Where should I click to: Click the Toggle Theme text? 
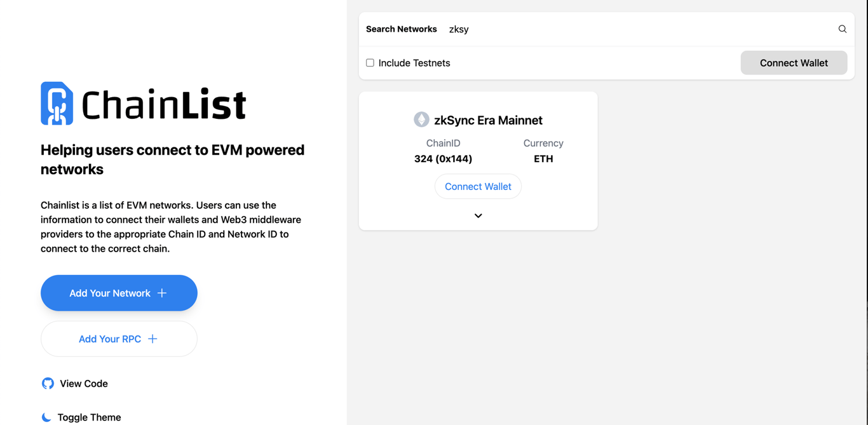click(x=89, y=417)
